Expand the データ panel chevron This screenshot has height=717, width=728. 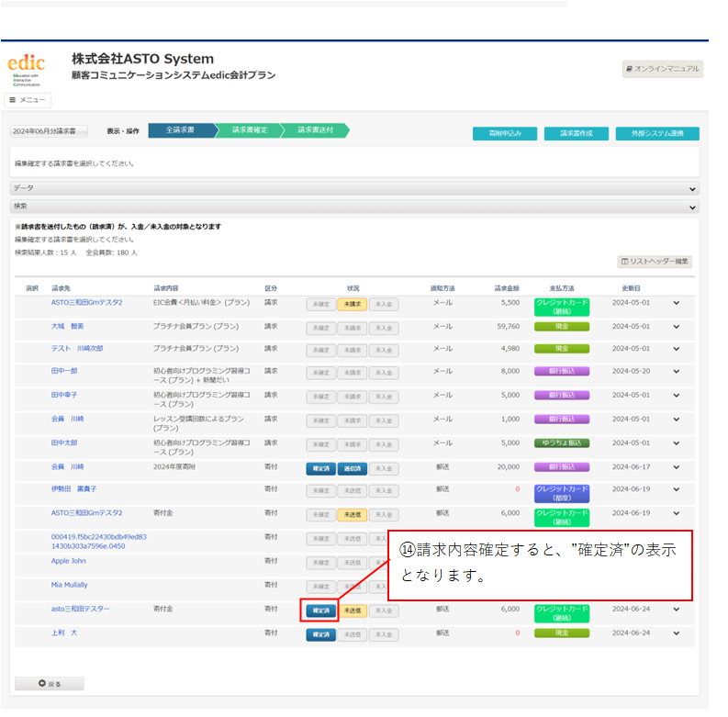pyautogui.click(x=692, y=189)
